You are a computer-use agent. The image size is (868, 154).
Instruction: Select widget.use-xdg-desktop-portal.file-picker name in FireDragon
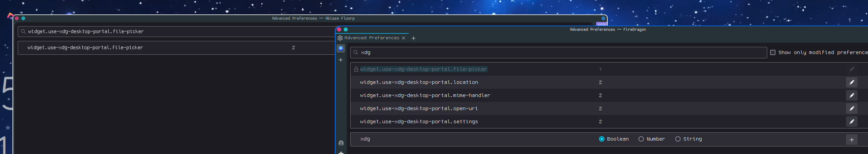point(423,69)
